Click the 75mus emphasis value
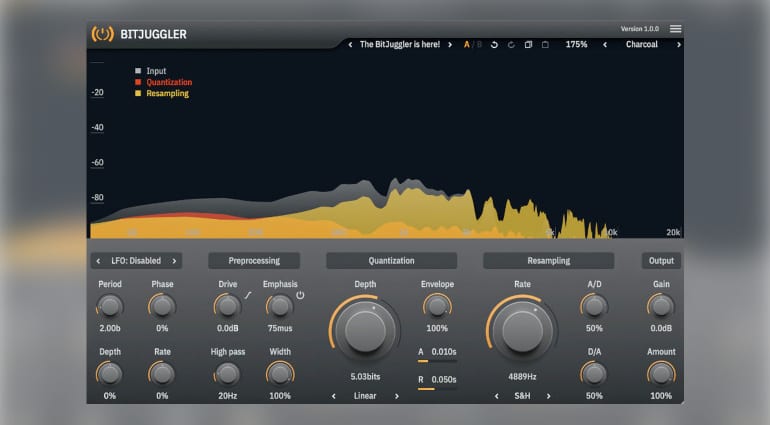This screenshot has width=770, height=425. [x=280, y=328]
